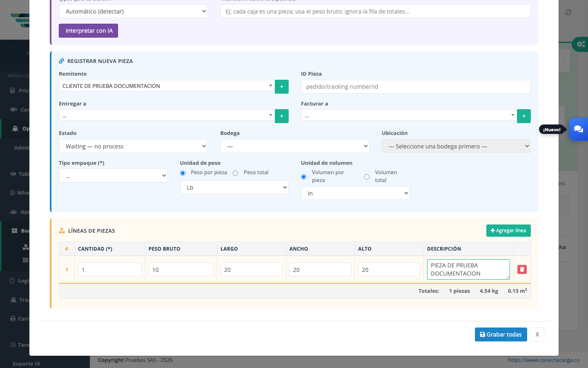Open the Estado dropdown showing Waiting
The width and height of the screenshot is (588, 368).
click(x=133, y=146)
